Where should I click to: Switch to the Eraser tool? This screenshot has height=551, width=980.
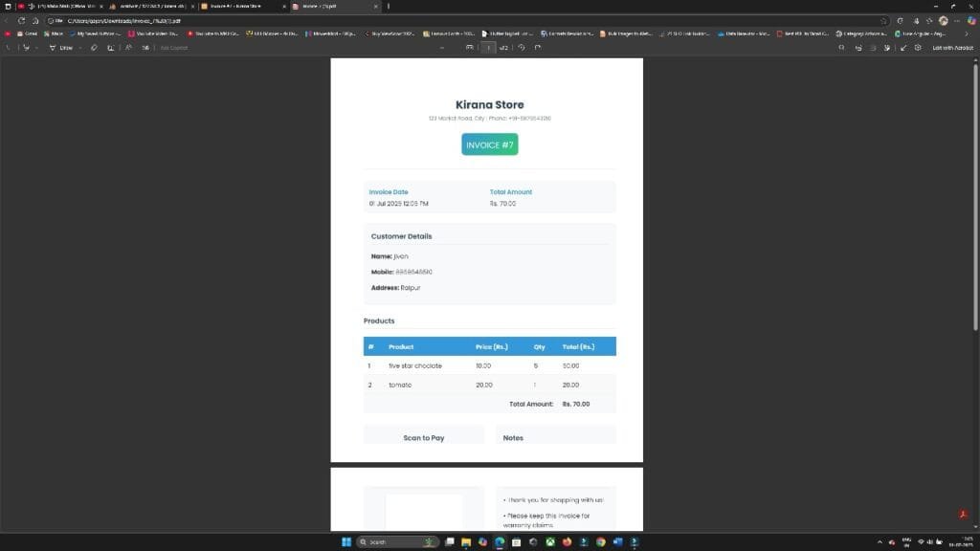pos(95,47)
